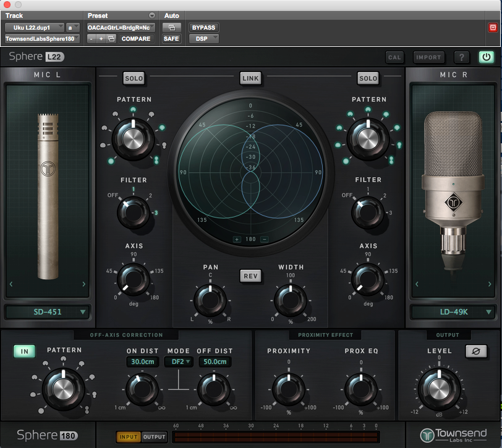Image resolution: width=502 pixels, height=448 pixels.
Task: Engage the BYPASS button
Action: [x=205, y=27]
